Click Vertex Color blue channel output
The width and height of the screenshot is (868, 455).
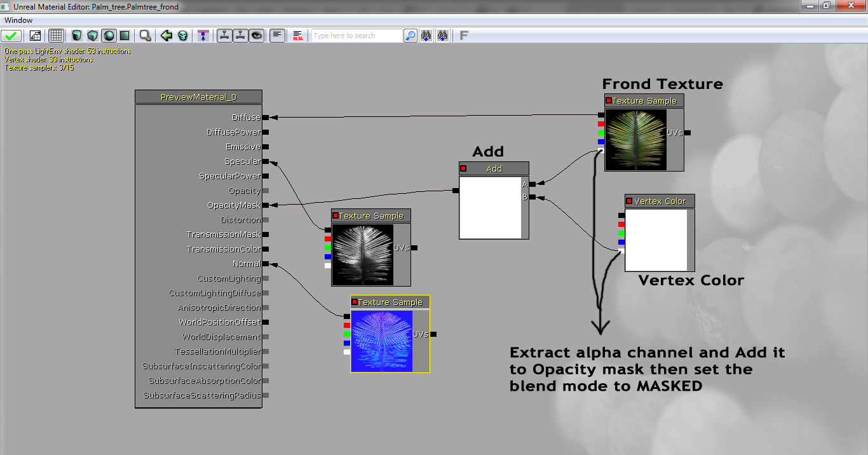coord(621,242)
